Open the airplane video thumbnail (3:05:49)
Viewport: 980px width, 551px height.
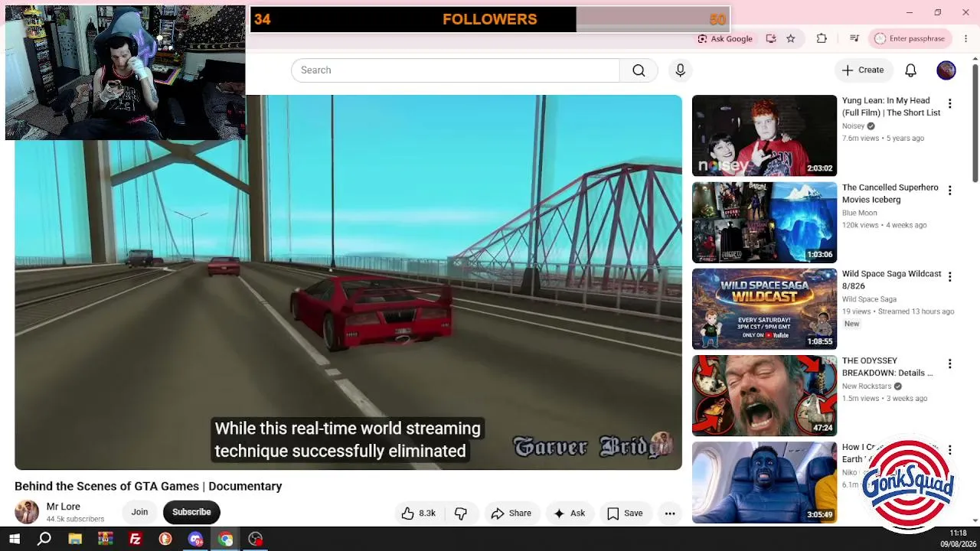pyautogui.click(x=764, y=482)
